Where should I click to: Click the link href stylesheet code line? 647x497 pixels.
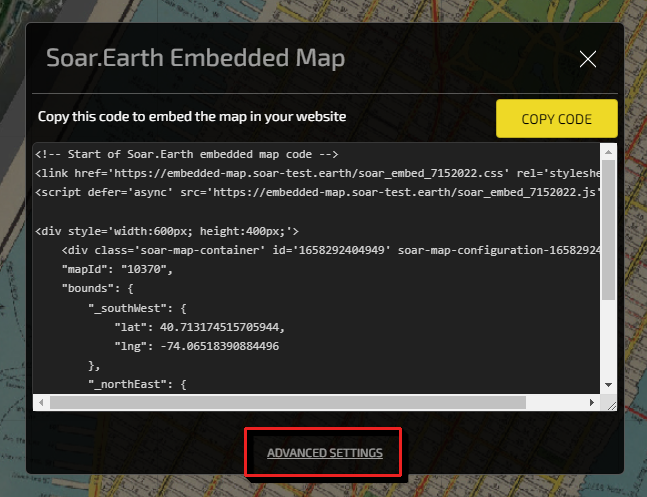(317, 173)
